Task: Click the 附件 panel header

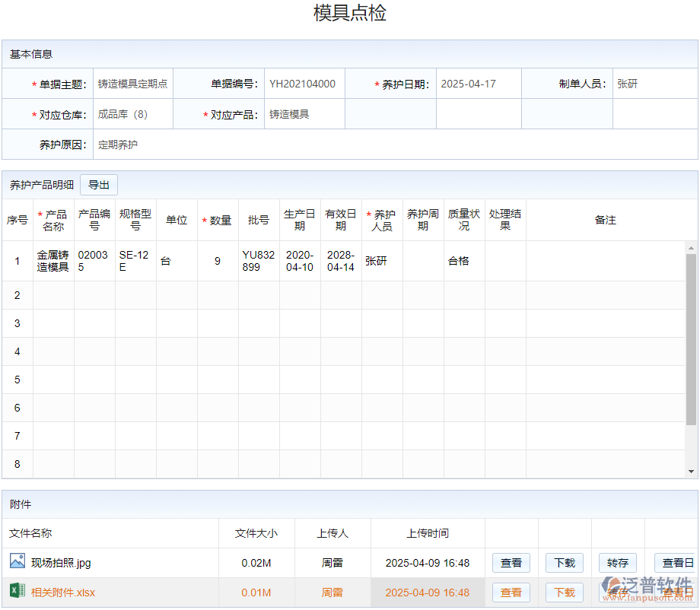Action: [18, 504]
